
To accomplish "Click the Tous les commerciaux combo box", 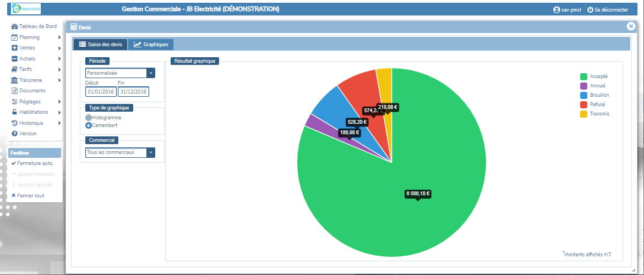I will (120, 153).
